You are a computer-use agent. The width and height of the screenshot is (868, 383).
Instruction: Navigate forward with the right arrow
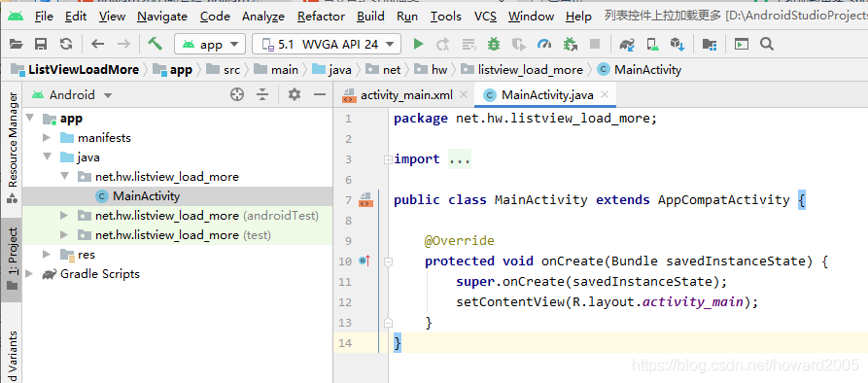(124, 45)
